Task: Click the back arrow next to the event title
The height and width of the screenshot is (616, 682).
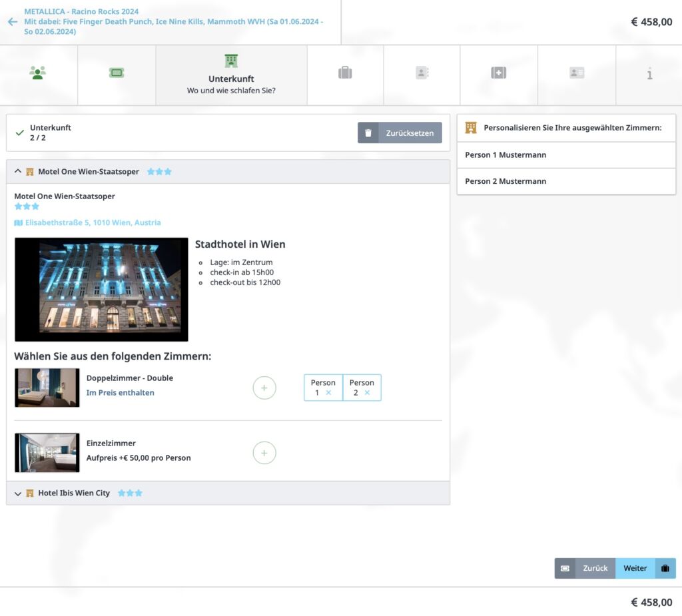Action: point(12,22)
